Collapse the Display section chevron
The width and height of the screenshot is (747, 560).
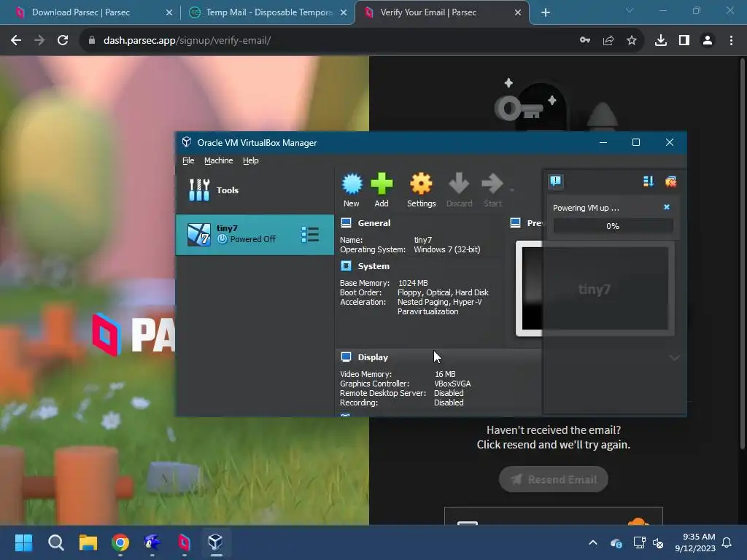[x=674, y=357]
